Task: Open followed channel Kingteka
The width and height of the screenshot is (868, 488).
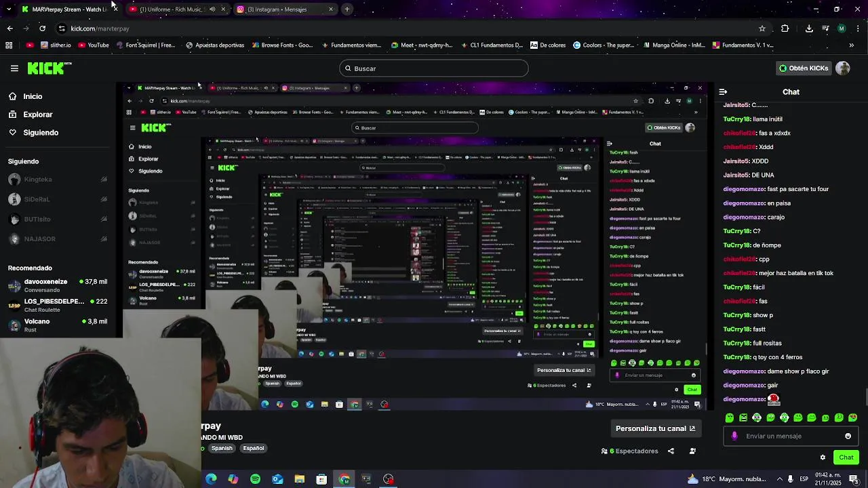Action: (58, 180)
